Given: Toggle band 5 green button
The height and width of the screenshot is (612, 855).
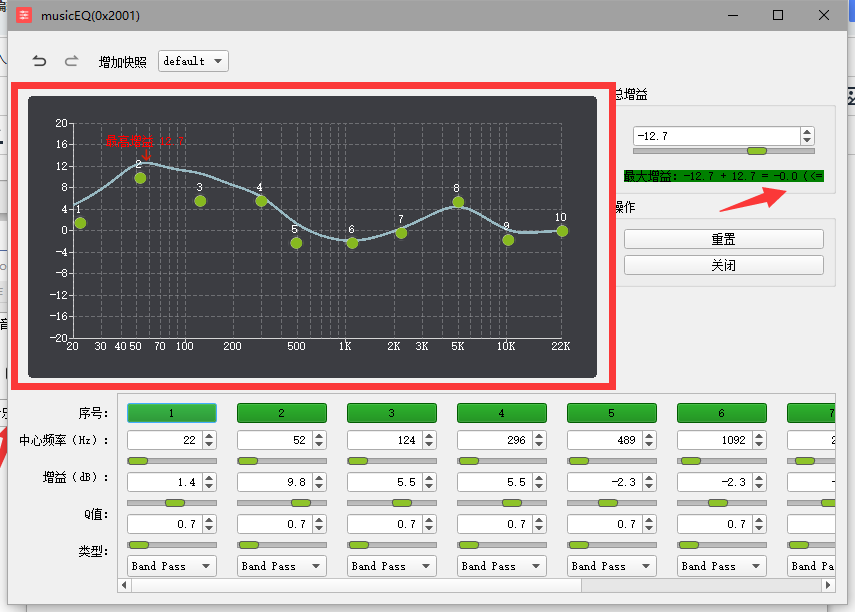Looking at the screenshot, I should 612,413.
